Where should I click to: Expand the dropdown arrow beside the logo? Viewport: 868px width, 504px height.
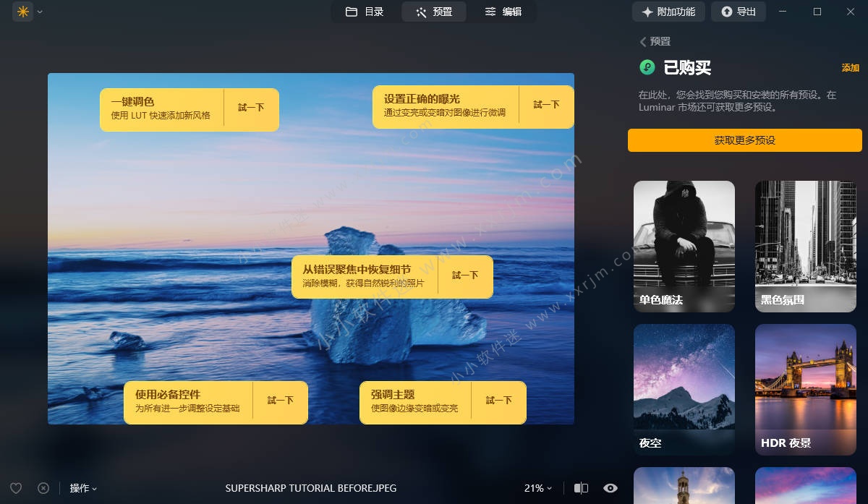pos(40,12)
